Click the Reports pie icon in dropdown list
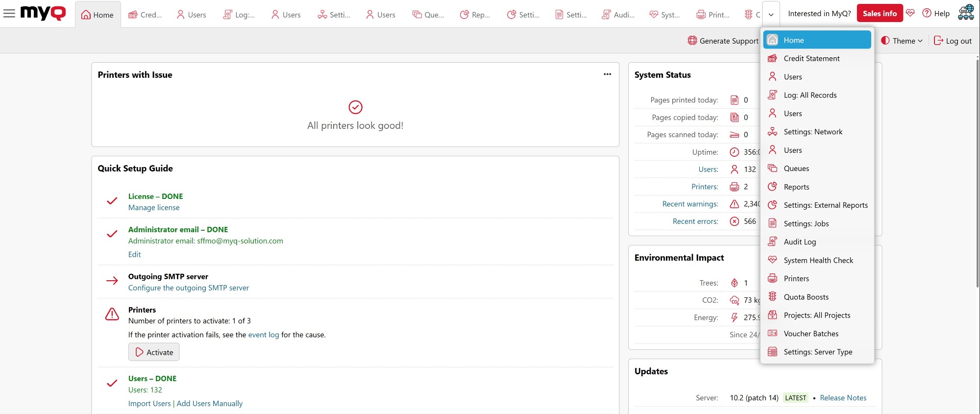980x414 pixels. pyautogui.click(x=772, y=187)
